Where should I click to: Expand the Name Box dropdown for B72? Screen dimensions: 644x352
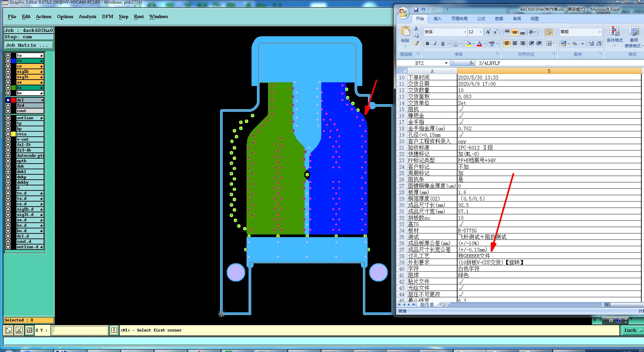(446, 63)
